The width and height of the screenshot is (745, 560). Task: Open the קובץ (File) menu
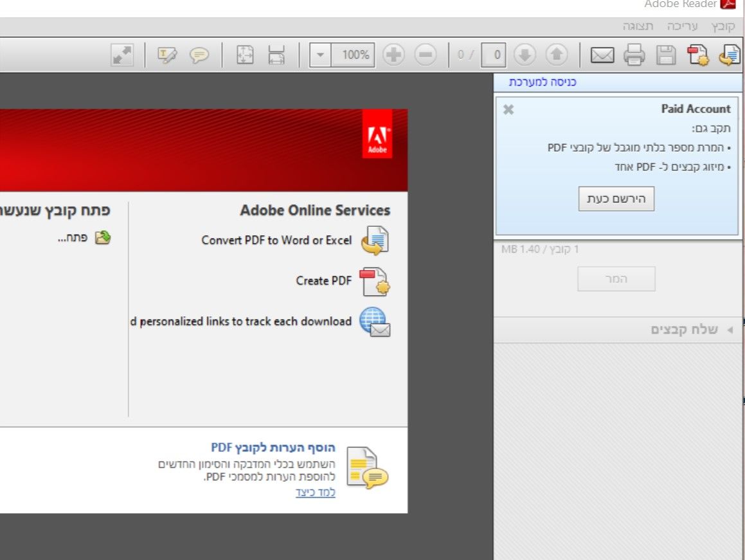[723, 26]
